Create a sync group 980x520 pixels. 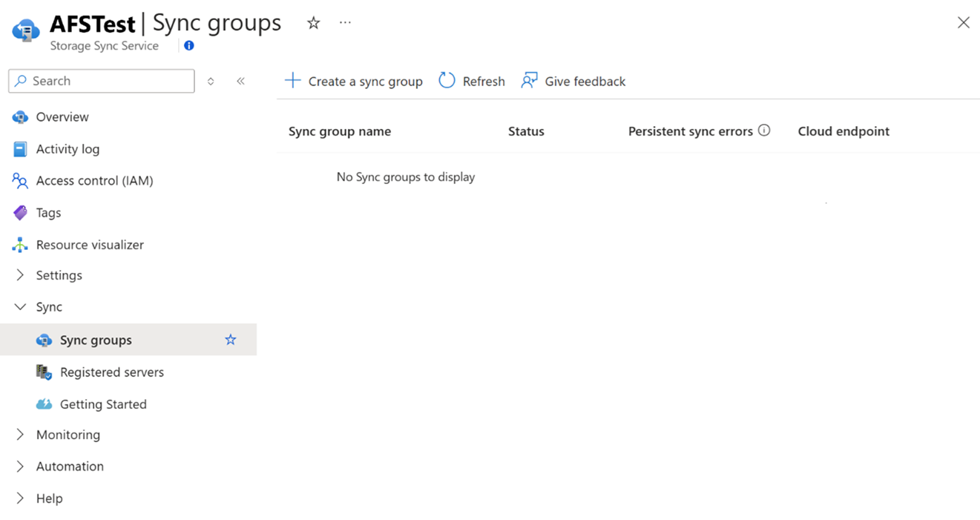[353, 81]
